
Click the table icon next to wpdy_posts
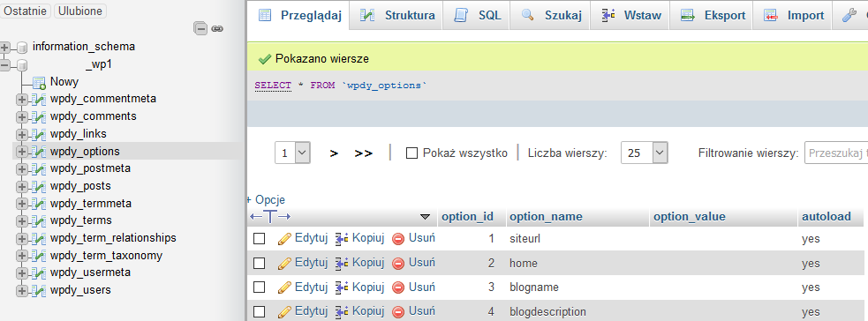tap(38, 186)
